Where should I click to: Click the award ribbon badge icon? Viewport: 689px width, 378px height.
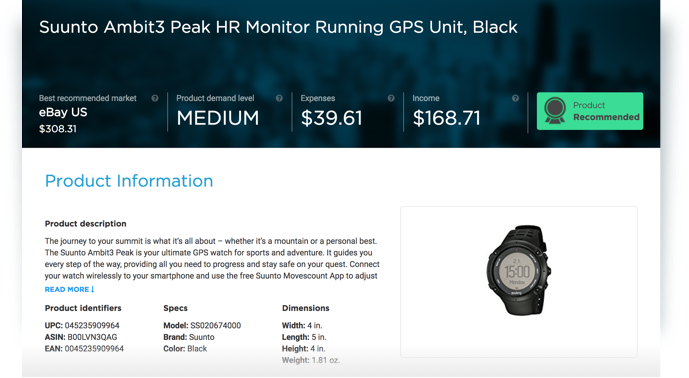(x=555, y=111)
